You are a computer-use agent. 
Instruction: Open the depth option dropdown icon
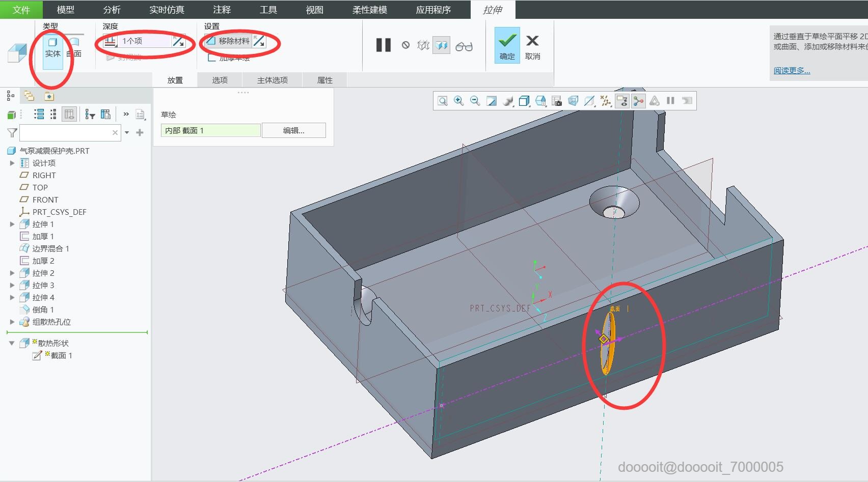[x=110, y=41]
